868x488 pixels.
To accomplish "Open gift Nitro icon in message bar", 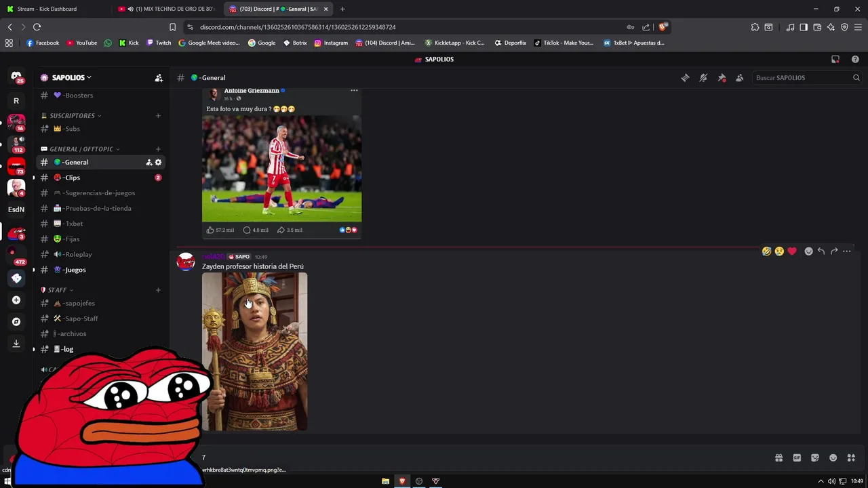I will pos(778,458).
